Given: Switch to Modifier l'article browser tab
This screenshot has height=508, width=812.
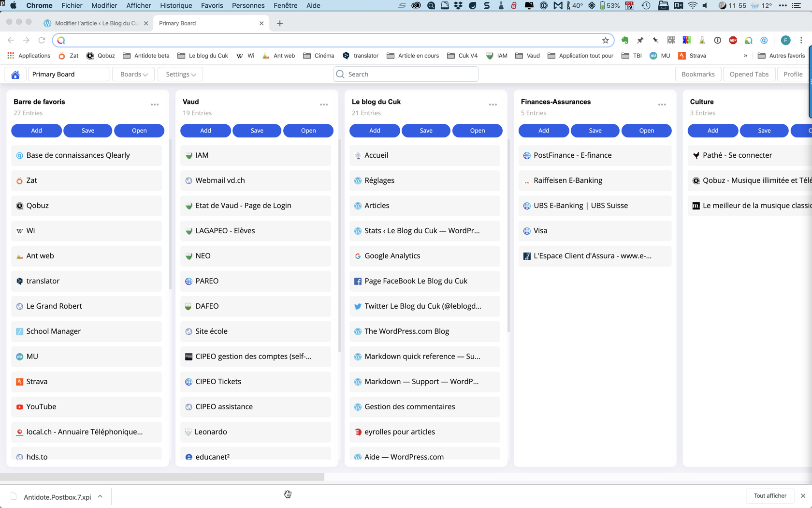Looking at the screenshot, I should point(96,23).
